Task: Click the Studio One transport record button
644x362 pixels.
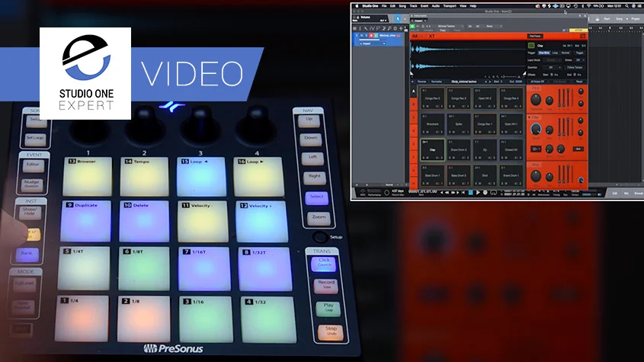Action: point(485,192)
